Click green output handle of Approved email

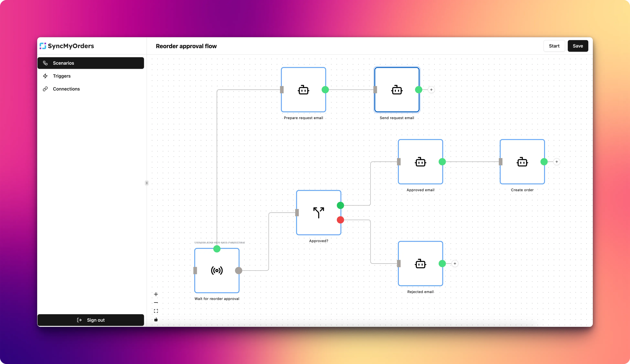[442, 162]
